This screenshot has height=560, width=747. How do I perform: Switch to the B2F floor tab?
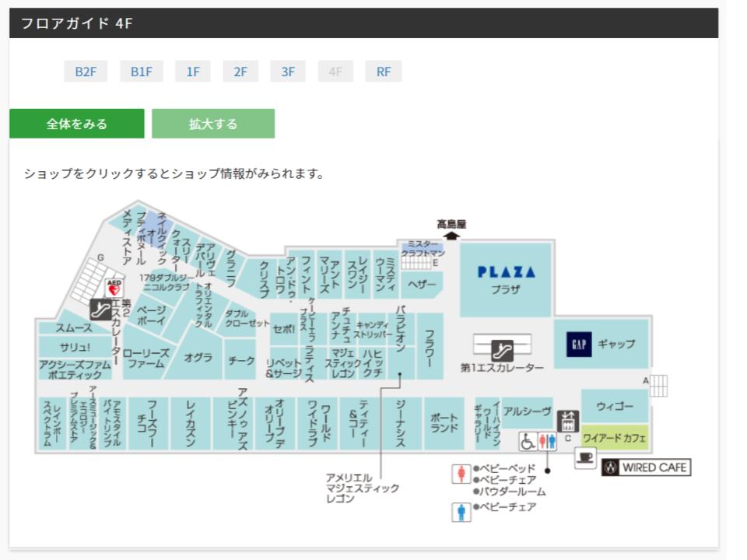point(86,72)
